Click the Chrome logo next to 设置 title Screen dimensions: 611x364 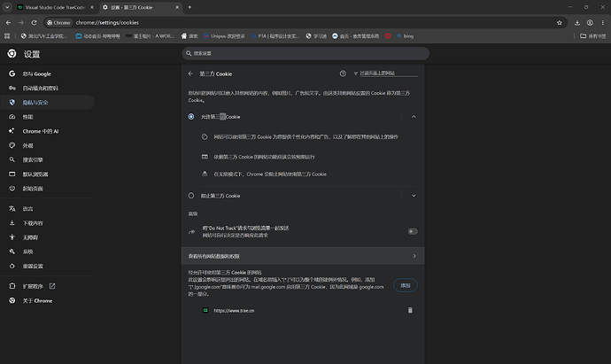pyautogui.click(x=12, y=53)
